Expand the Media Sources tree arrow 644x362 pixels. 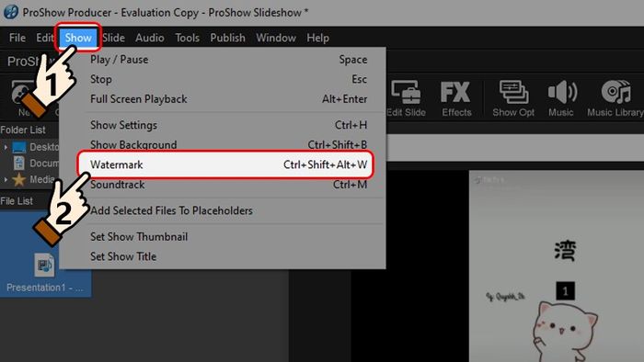tap(6, 179)
